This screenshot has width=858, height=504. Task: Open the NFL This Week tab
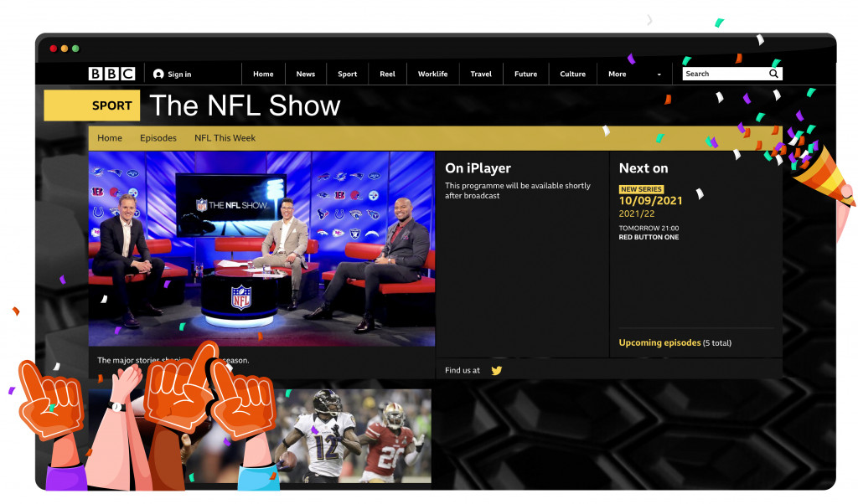(225, 138)
